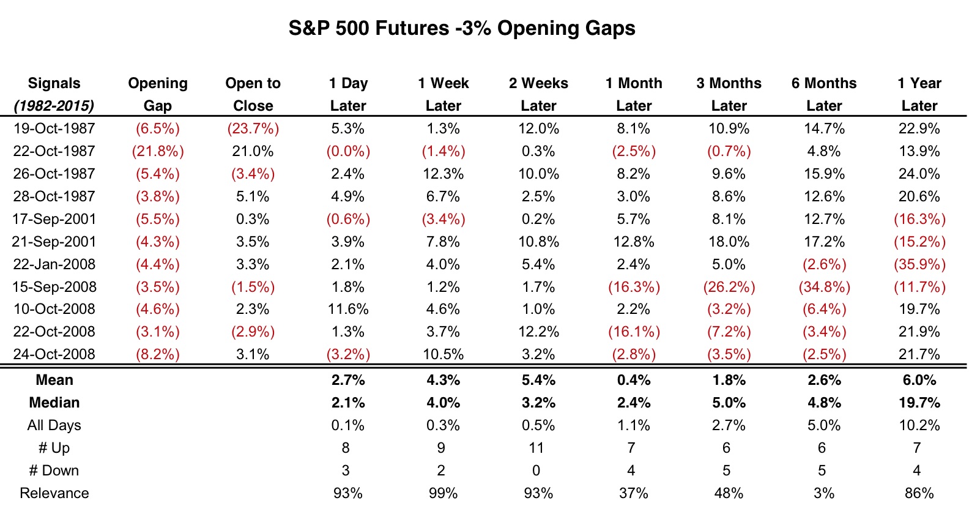Select the 15-Sep-2008 row date
The width and height of the screenshot is (980, 525).
[54, 287]
